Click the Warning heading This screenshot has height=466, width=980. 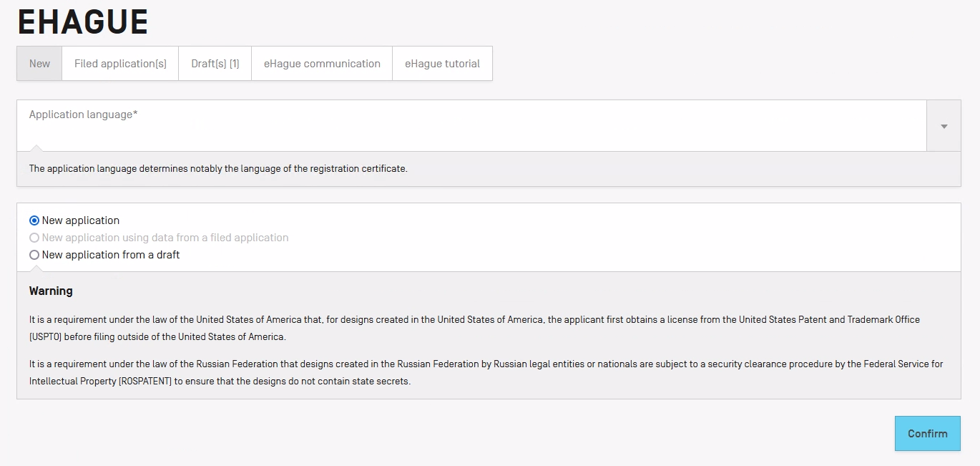click(51, 291)
